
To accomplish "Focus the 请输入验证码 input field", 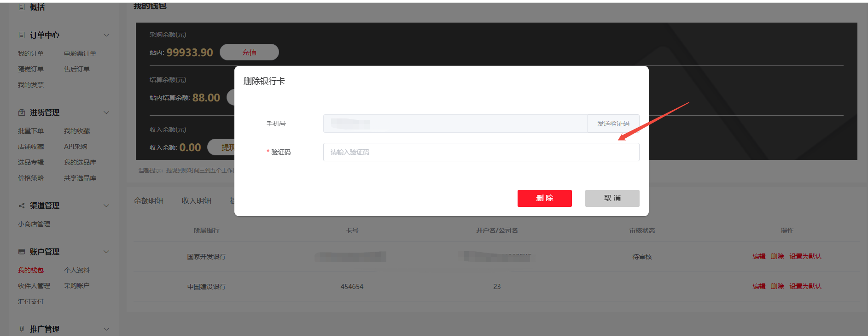I will [481, 152].
